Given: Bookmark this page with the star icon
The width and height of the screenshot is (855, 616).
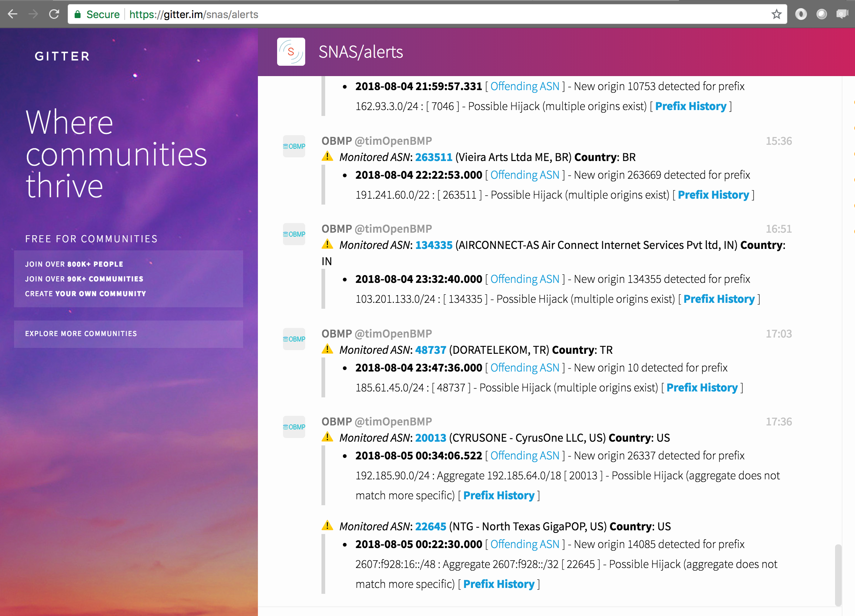Looking at the screenshot, I should pyautogui.click(x=776, y=14).
